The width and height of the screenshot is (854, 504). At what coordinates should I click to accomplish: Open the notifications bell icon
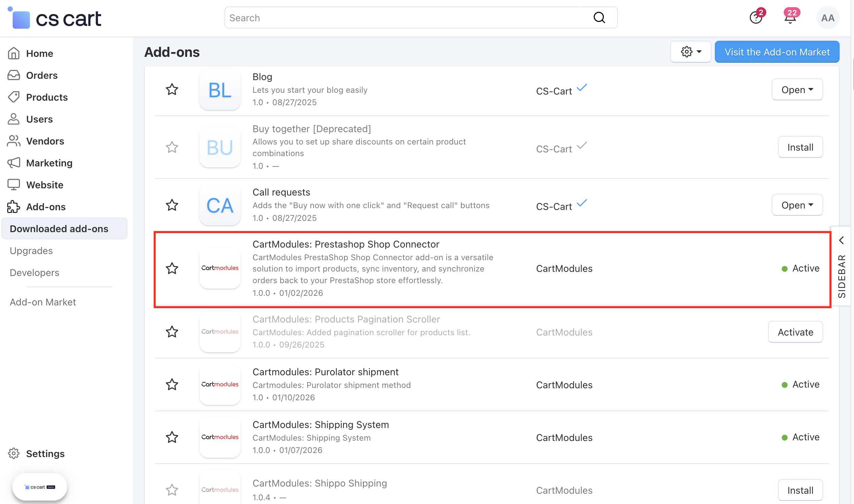tap(790, 17)
